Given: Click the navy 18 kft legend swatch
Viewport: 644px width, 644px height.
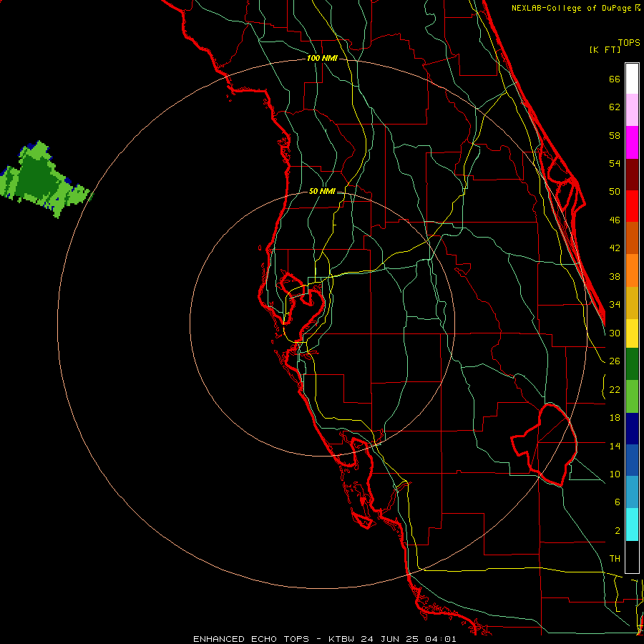Looking at the screenshot, I should click(x=632, y=429).
